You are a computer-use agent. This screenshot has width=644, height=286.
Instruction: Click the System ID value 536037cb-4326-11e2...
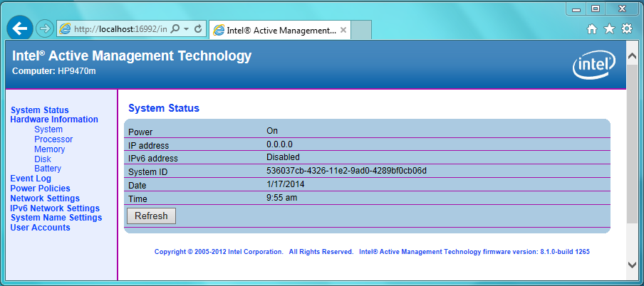tap(347, 170)
